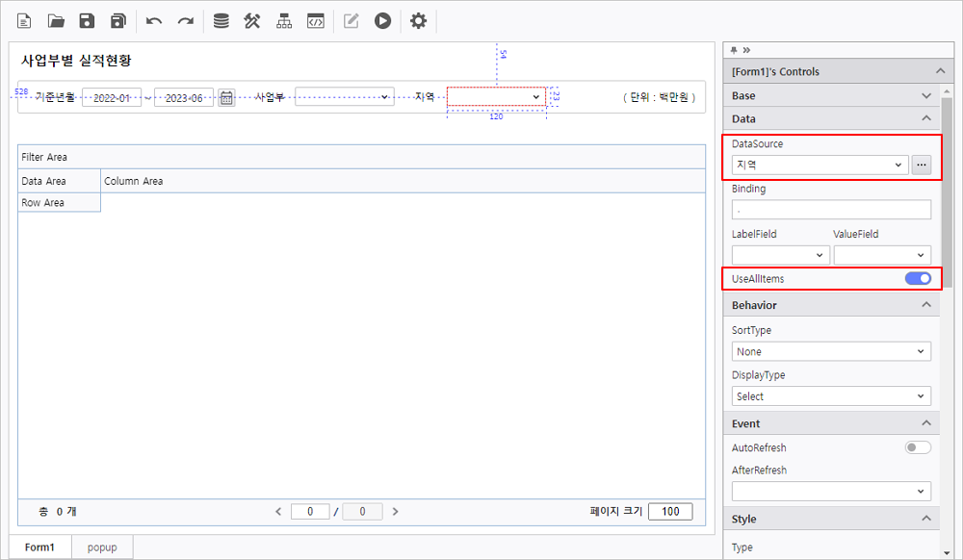Open the script code editor icon
Viewport: 963px width, 560px height.
point(315,20)
